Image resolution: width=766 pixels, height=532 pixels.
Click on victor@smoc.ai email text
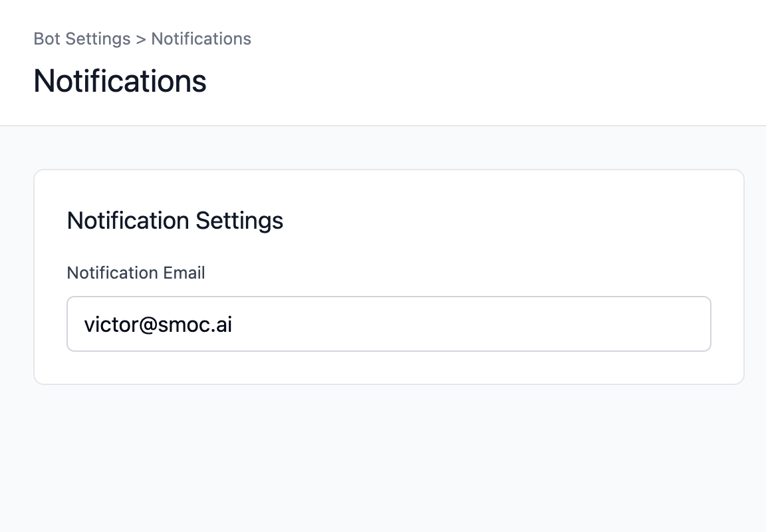click(x=158, y=325)
